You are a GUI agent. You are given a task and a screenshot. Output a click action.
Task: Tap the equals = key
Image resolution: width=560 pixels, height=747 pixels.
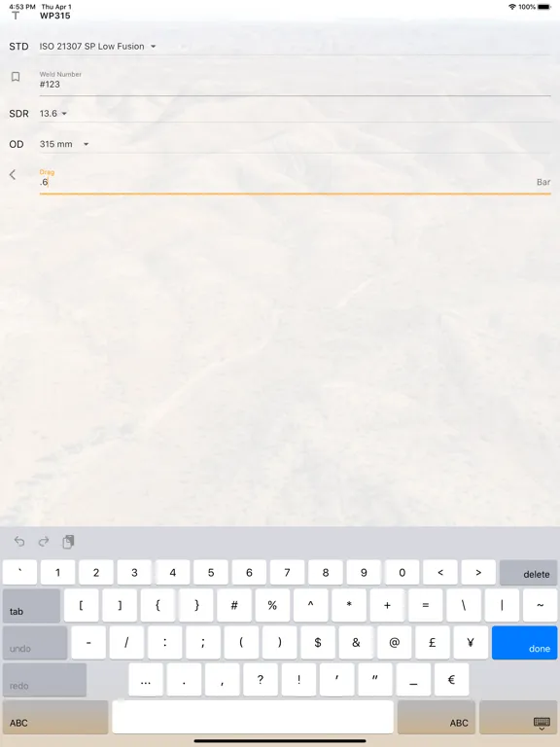click(x=425, y=606)
